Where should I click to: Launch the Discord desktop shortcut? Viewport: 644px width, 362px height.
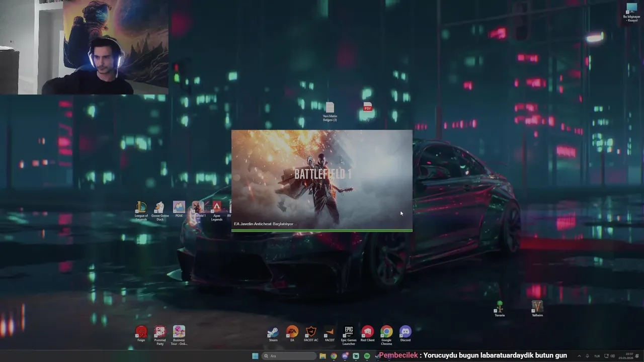405,334
